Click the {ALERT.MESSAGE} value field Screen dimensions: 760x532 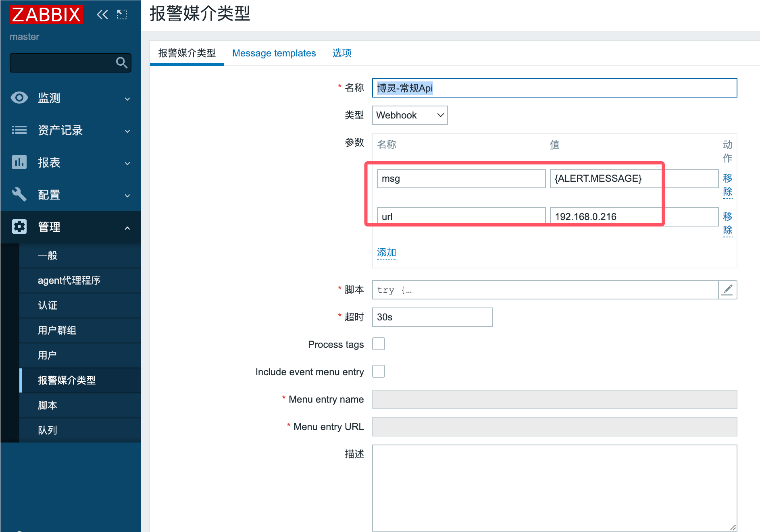(634, 179)
